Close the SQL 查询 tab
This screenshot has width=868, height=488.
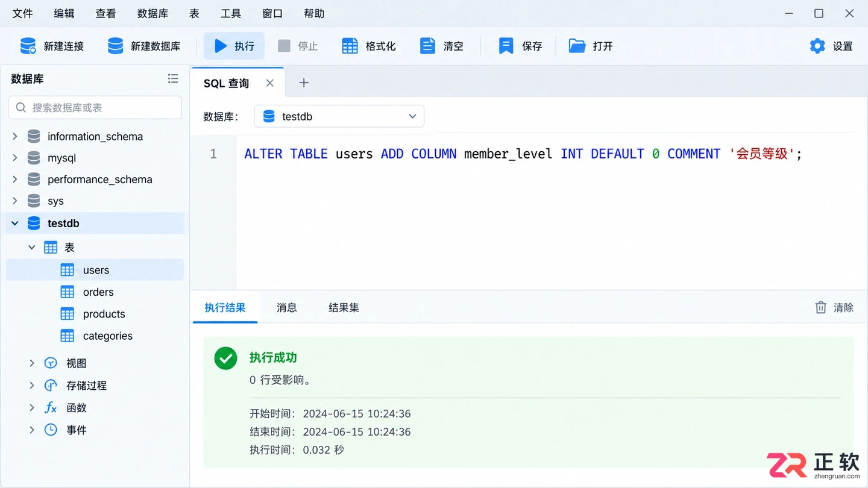pyautogui.click(x=270, y=83)
